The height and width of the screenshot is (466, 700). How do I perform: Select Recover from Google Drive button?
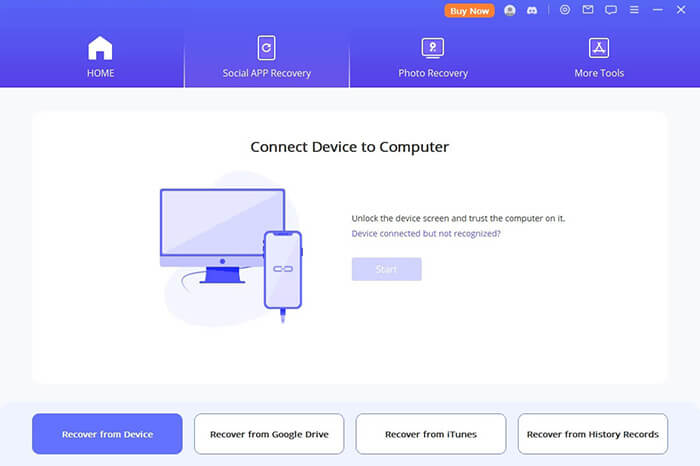pos(269,434)
